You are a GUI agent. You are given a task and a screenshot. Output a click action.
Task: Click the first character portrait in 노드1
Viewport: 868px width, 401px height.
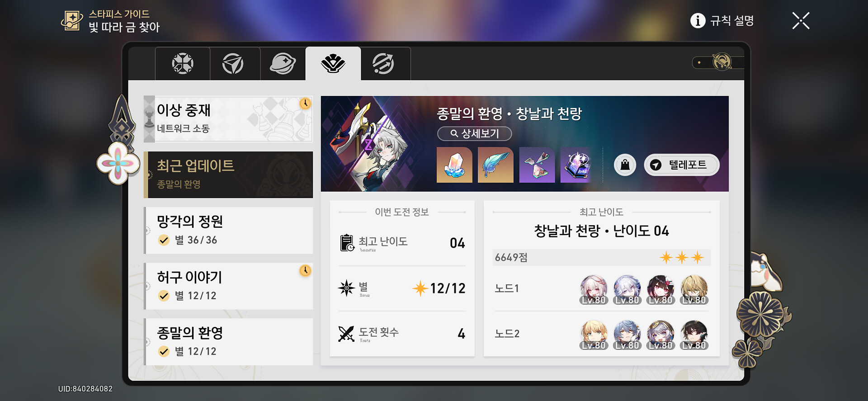coord(594,289)
